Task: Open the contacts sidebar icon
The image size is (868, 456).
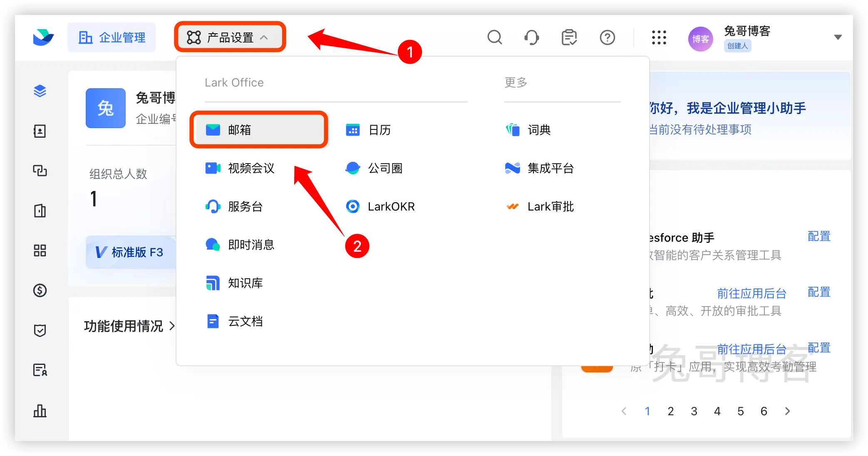Action: (40, 131)
